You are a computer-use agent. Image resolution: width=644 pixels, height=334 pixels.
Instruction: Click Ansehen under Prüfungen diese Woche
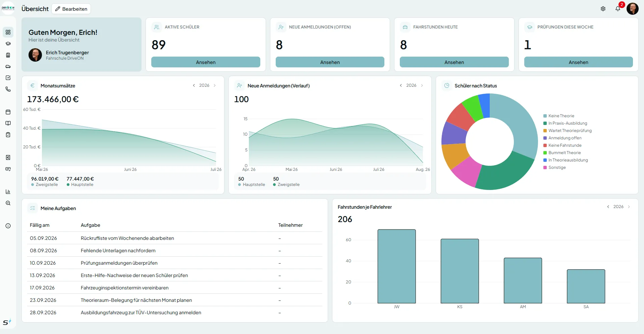click(579, 62)
